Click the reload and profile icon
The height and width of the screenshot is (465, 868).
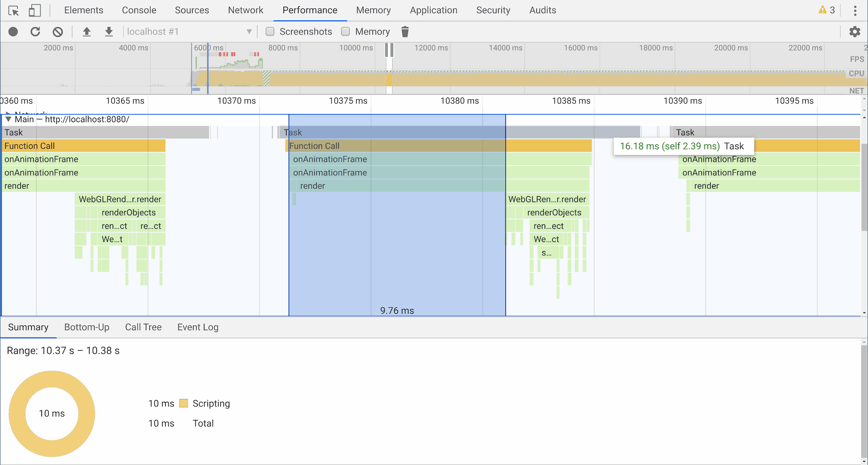(x=35, y=32)
